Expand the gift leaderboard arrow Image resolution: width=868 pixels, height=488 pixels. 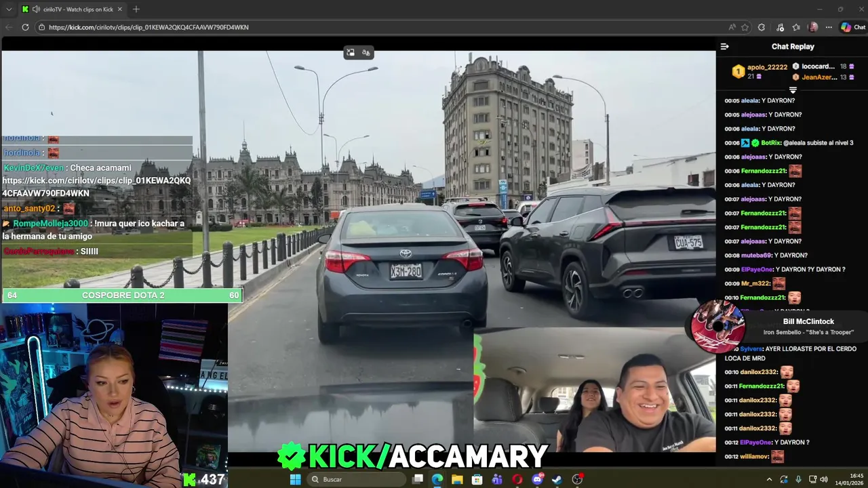[x=793, y=89]
